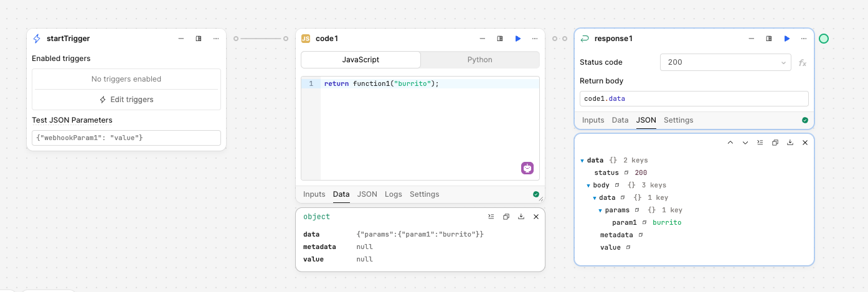868x292 pixels.
Task: Open the Settings tab in response1
Action: (x=679, y=120)
